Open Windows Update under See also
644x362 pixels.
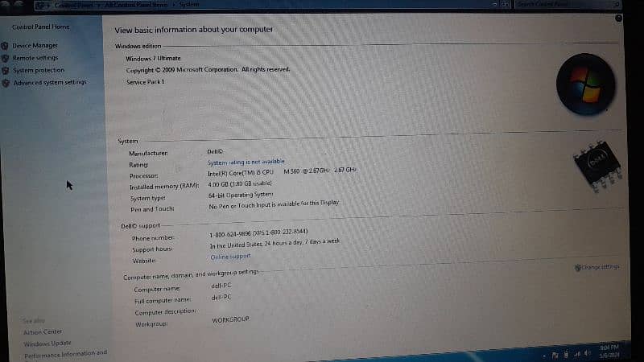pos(47,343)
